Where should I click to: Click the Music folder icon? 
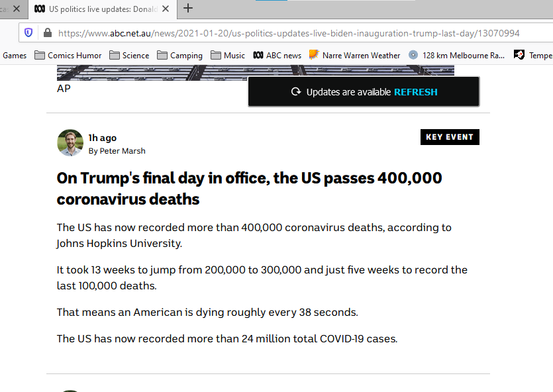pos(215,55)
